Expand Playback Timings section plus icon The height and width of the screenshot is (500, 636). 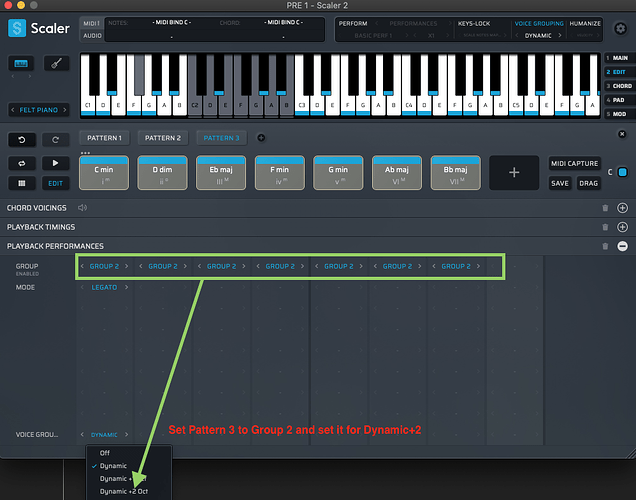point(622,227)
